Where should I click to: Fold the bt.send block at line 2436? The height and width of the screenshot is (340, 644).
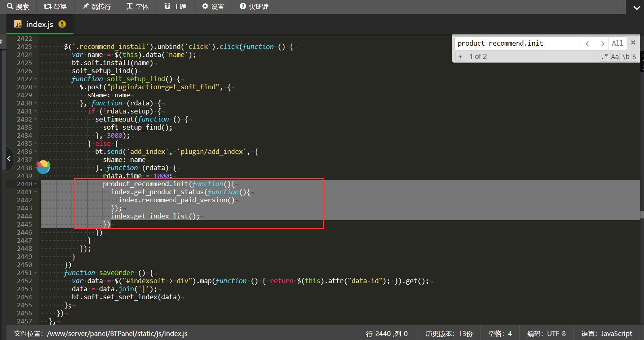tap(36, 152)
